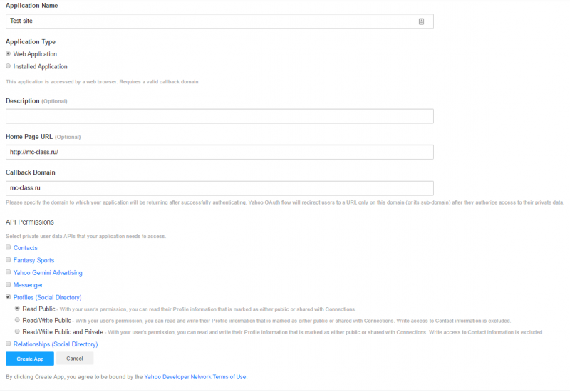570x392 pixels.
Task: Focus the Callback Domain field
Action: point(219,188)
